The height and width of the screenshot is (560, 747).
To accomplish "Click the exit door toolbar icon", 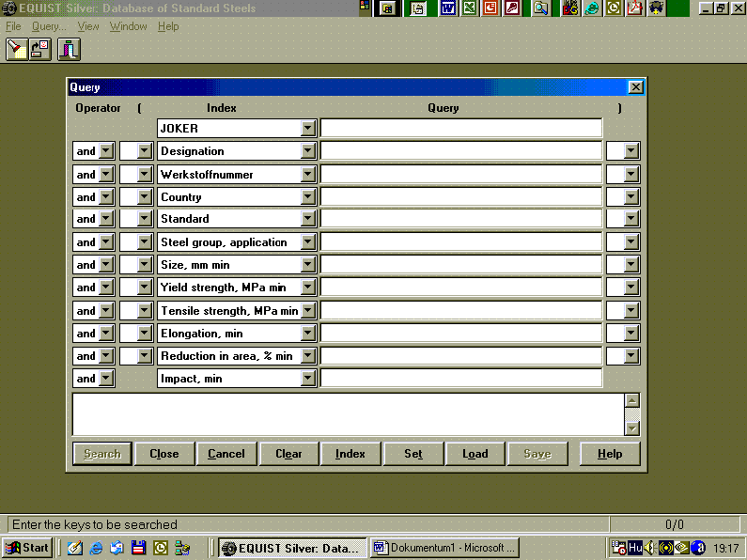I will (69, 50).
